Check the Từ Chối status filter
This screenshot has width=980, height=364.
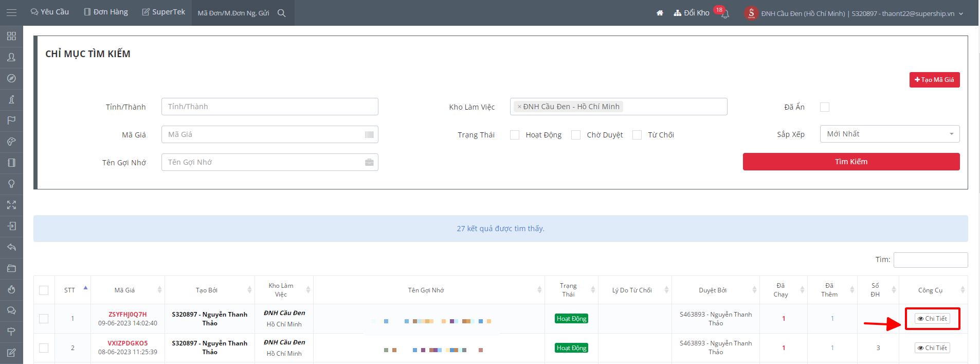(x=637, y=135)
